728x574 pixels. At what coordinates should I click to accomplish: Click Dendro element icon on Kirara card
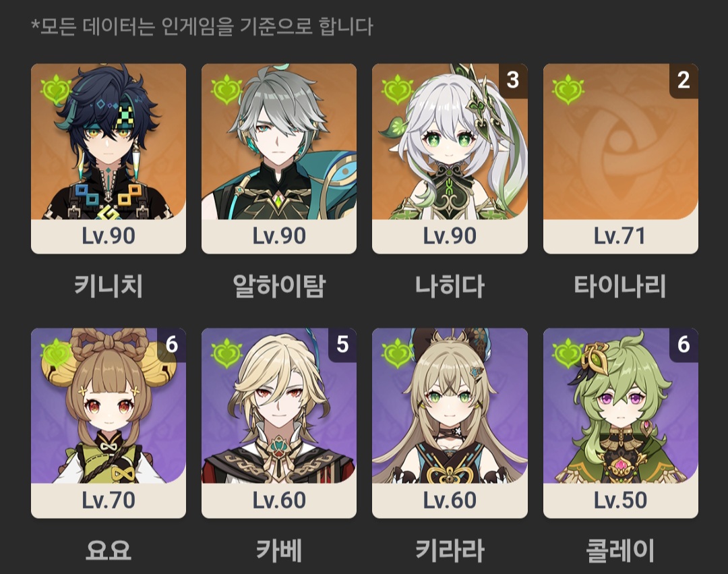tap(398, 354)
